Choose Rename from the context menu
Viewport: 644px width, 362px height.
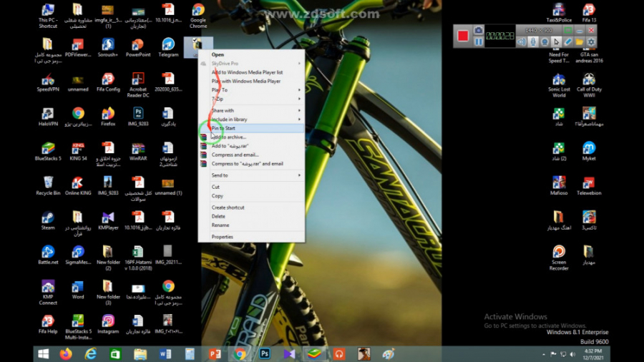(x=251, y=225)
